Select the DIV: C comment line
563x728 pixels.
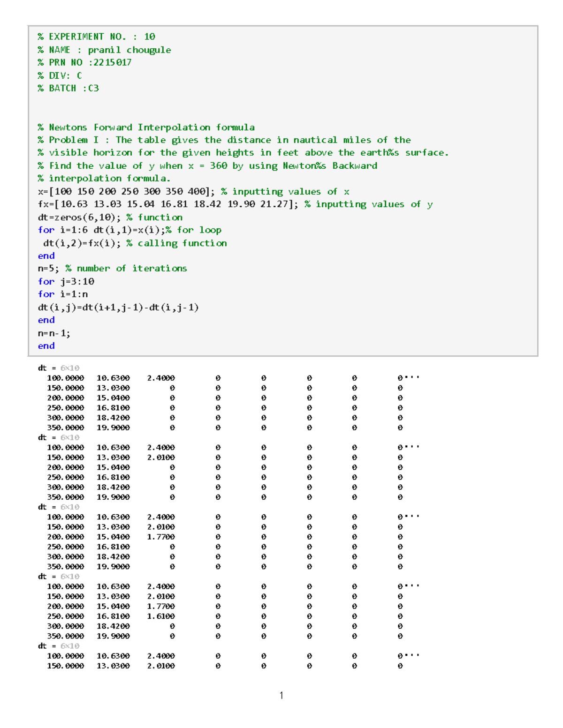[x=60, y=75]
